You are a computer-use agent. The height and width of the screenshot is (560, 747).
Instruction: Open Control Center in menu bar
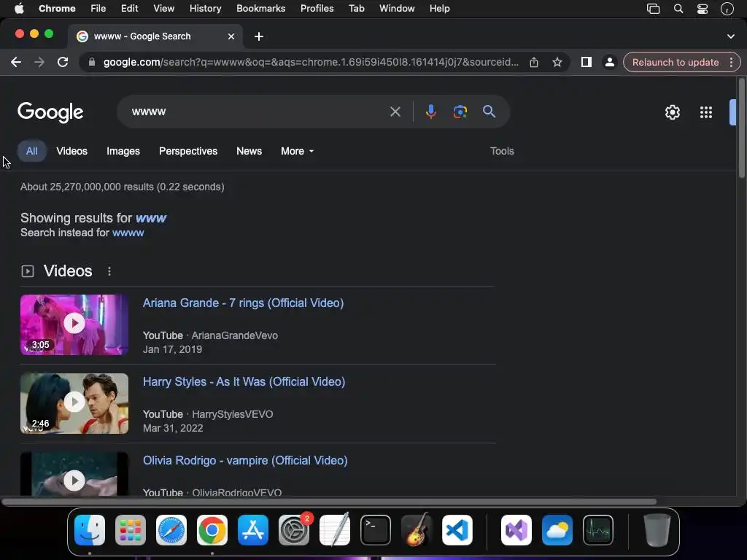tap(703, 9)
